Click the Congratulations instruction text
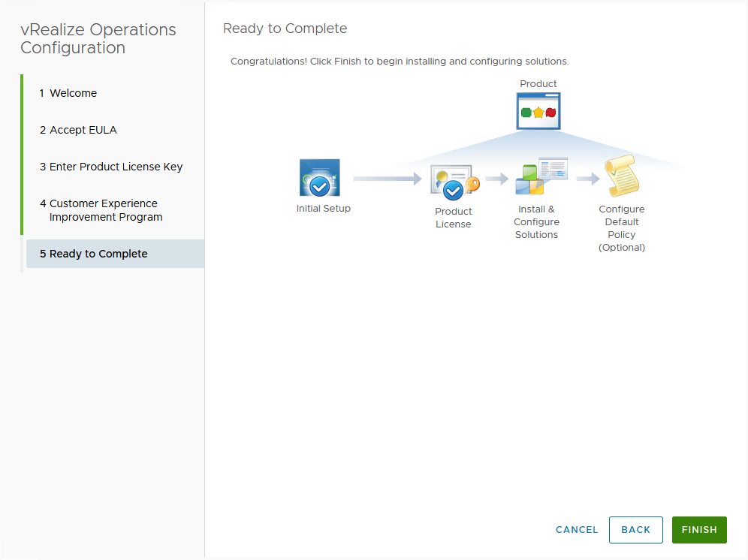This screenshot has height=560, width=748. coord(400,61)
